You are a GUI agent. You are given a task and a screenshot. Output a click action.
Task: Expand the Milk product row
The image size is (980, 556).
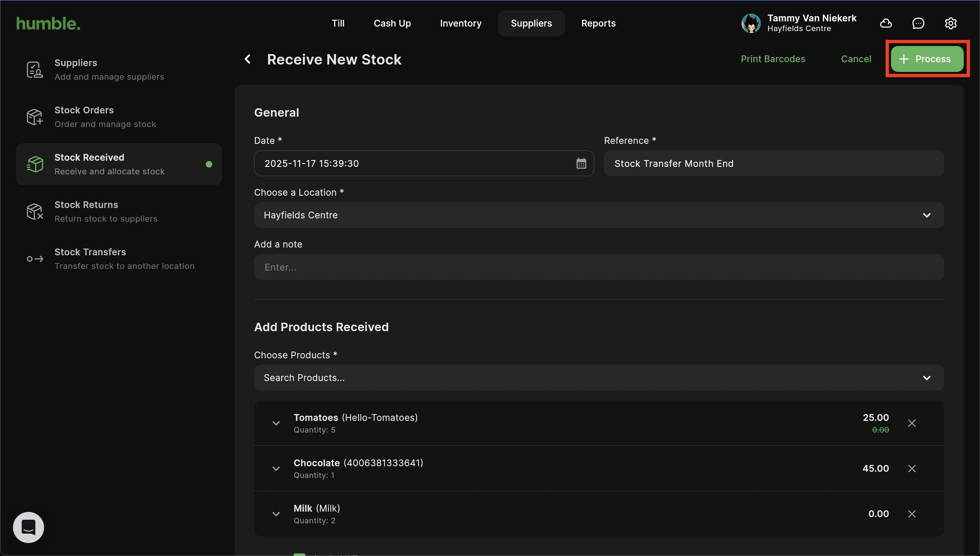pos(276,514)
